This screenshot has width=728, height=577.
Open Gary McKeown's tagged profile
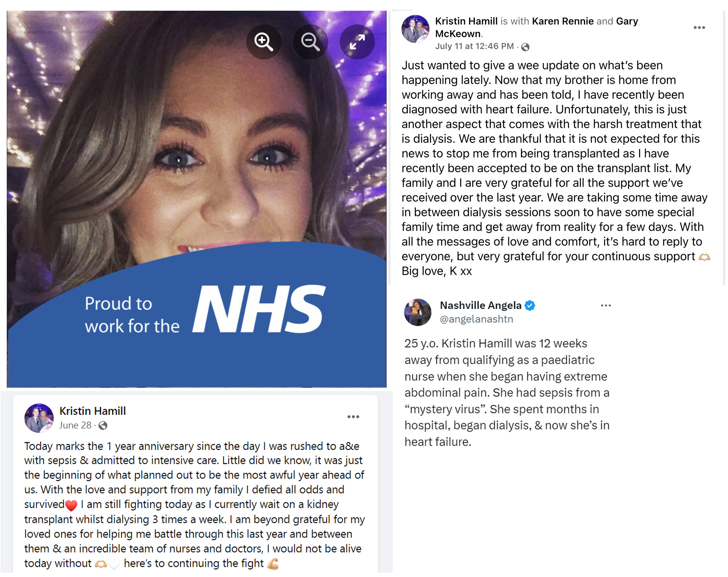[x=537, y=27]
